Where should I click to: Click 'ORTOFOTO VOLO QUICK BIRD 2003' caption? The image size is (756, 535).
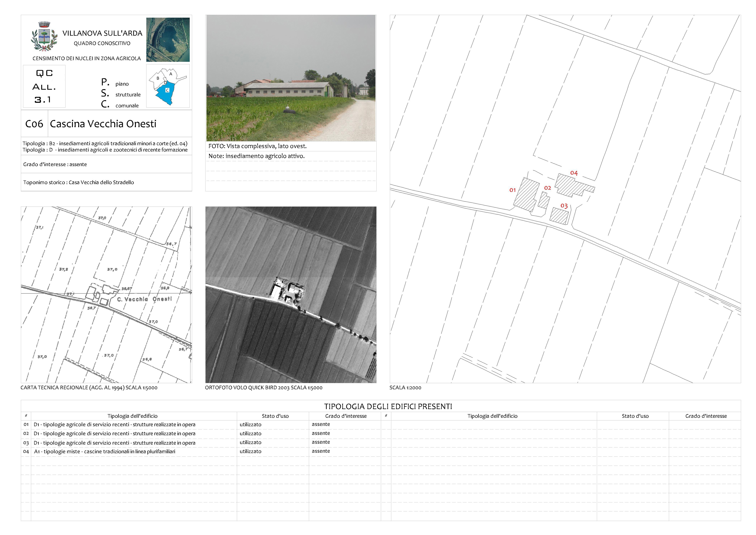(x=264, y=388)
